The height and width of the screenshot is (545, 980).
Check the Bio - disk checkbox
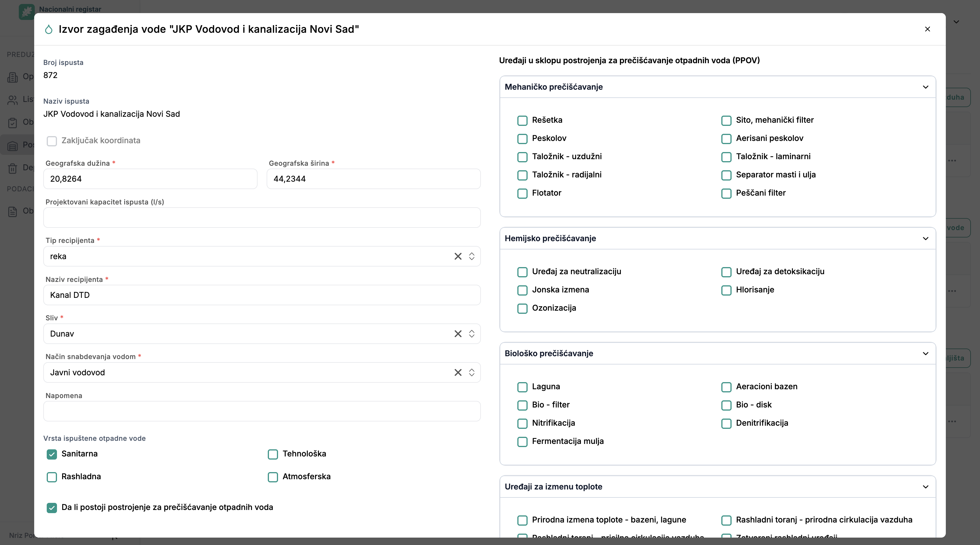coord(726,405)
